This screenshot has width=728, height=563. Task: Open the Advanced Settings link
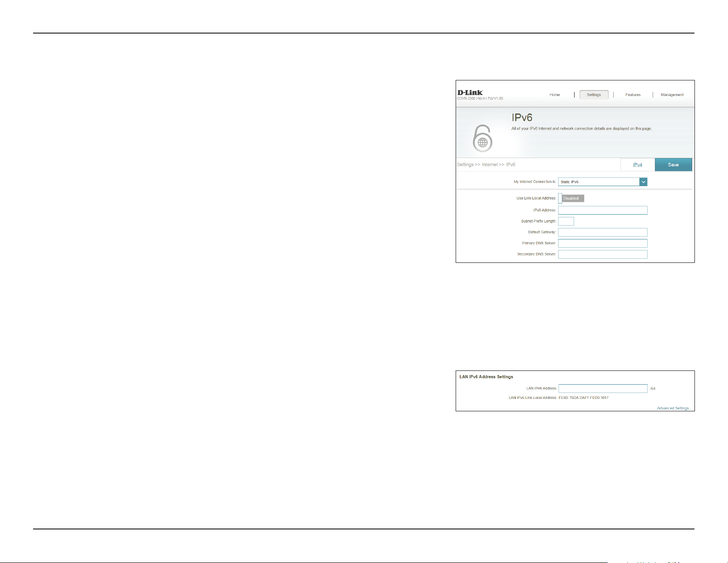[x=674, y=408]
